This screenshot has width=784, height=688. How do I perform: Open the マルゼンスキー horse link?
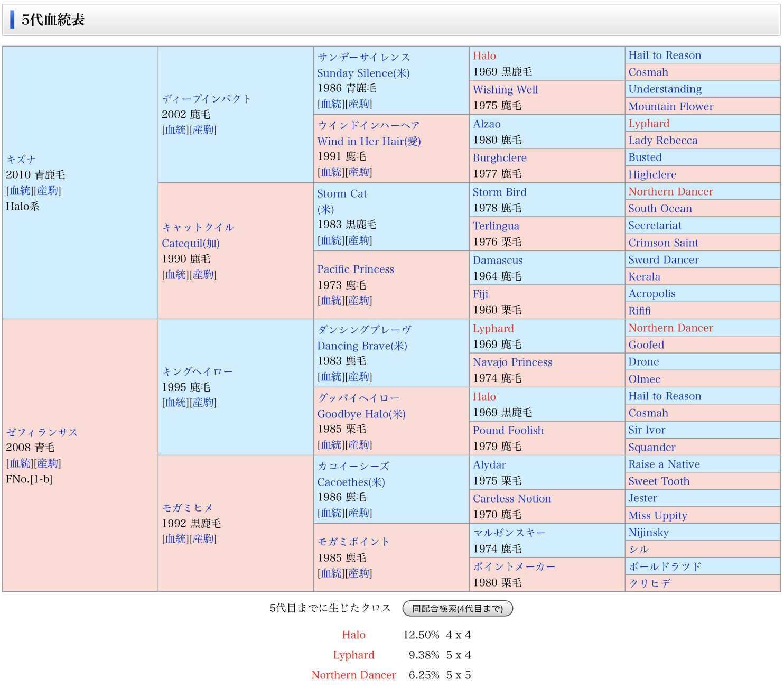point(509,533)
